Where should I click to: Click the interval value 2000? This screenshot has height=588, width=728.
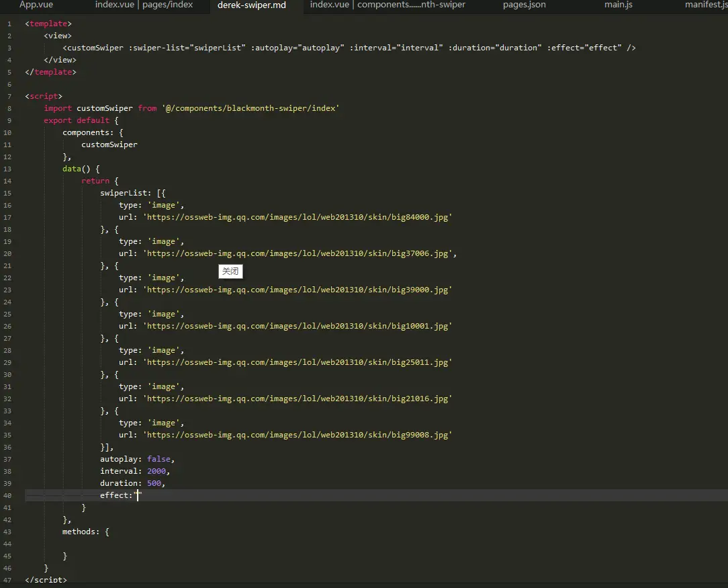pyautogui.click(x=156, y=471)
